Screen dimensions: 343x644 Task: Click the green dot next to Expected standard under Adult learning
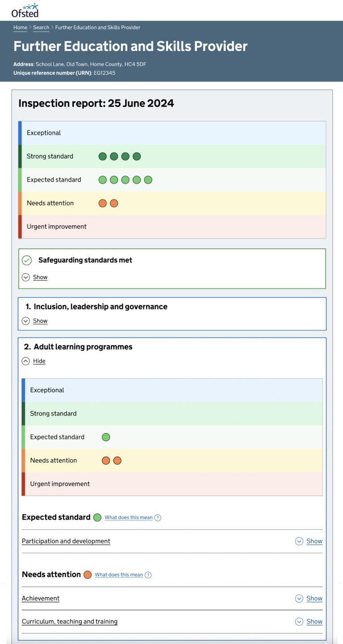pos(106,437)
